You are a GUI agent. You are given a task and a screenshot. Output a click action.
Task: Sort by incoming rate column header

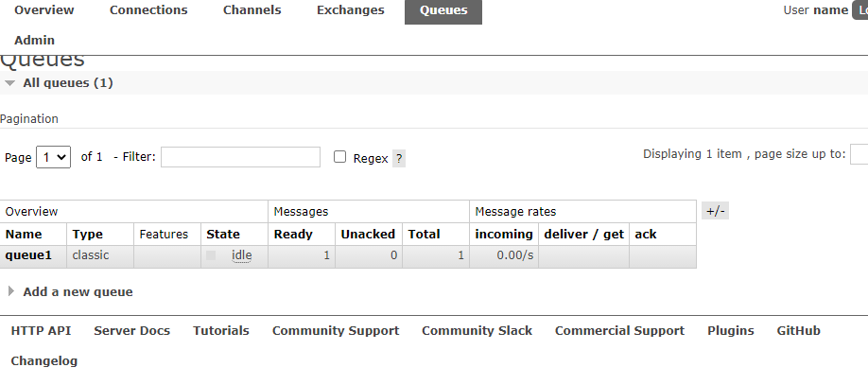click(x=504, y=235)
